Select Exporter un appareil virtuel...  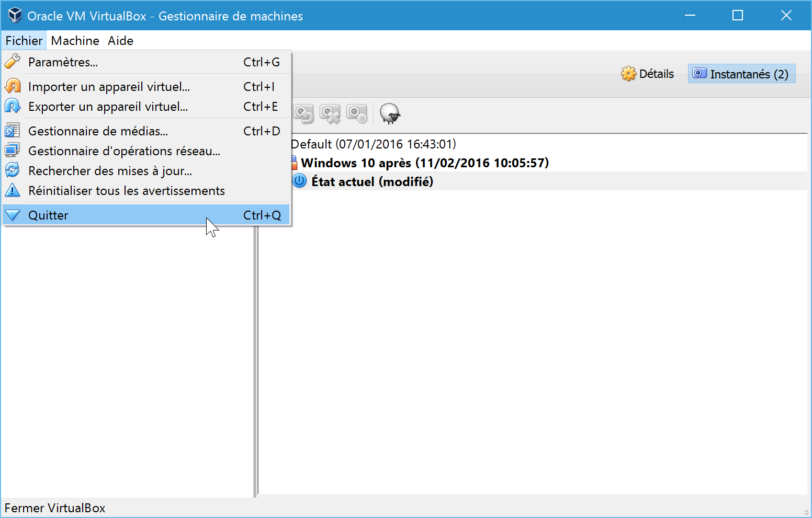[x=146, y=107]
